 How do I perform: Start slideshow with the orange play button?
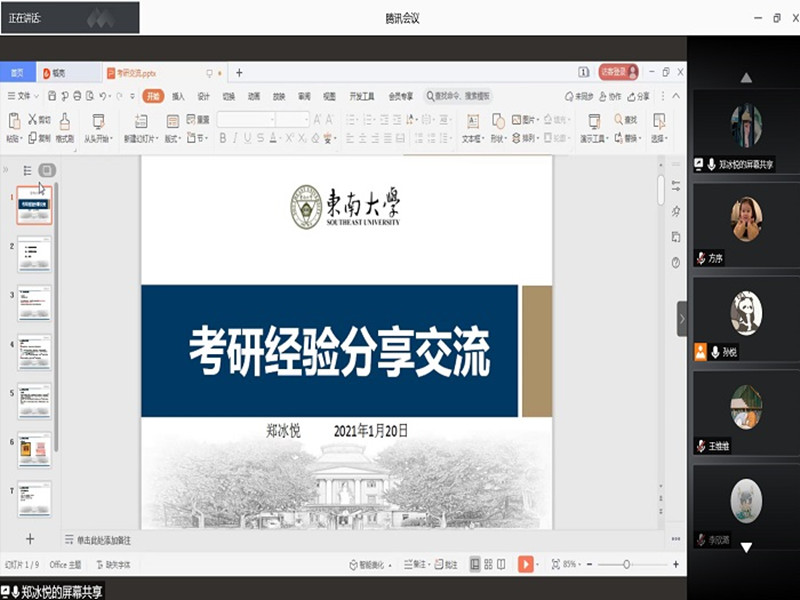525,565
